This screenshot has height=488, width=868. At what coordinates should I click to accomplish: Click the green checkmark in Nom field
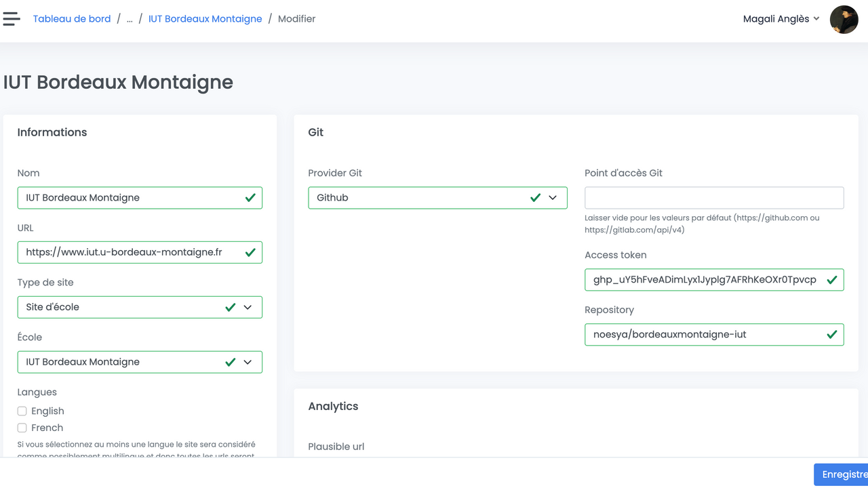pos(250,198)
